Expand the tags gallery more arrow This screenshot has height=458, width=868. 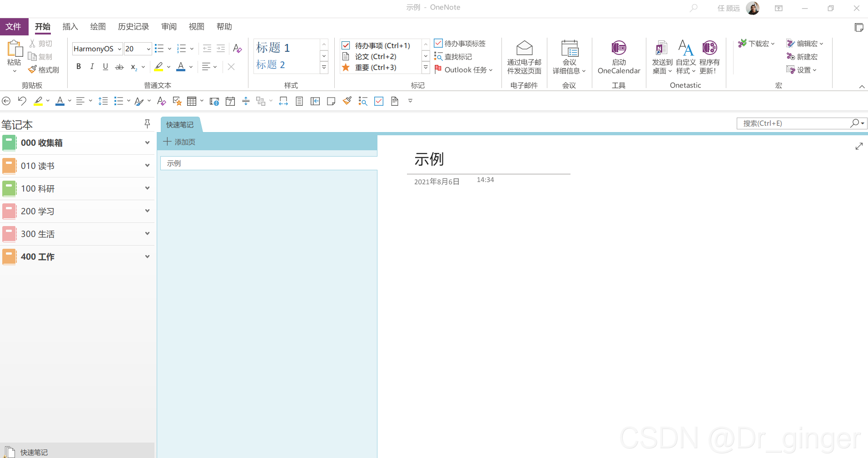(x=426, y=68)
